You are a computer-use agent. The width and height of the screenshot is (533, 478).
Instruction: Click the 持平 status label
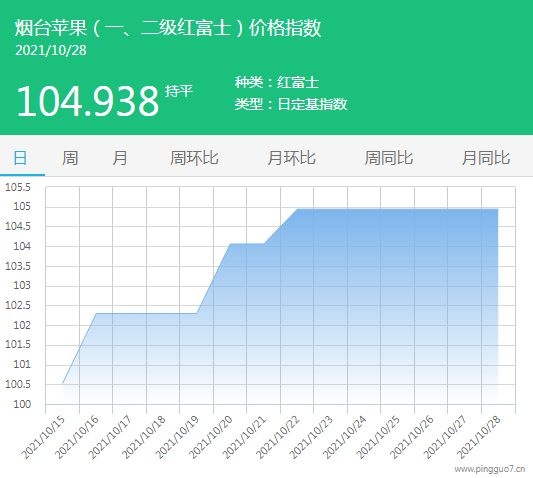(179, 91)
